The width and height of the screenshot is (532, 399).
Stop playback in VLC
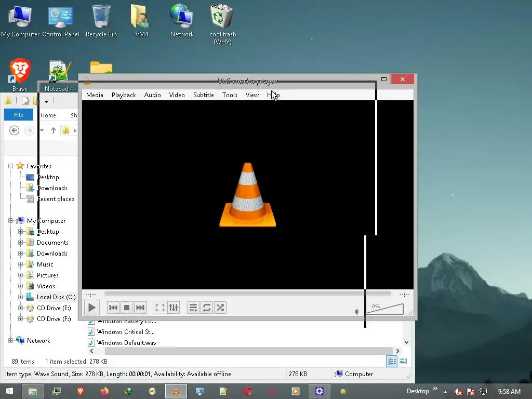point(127,308)
